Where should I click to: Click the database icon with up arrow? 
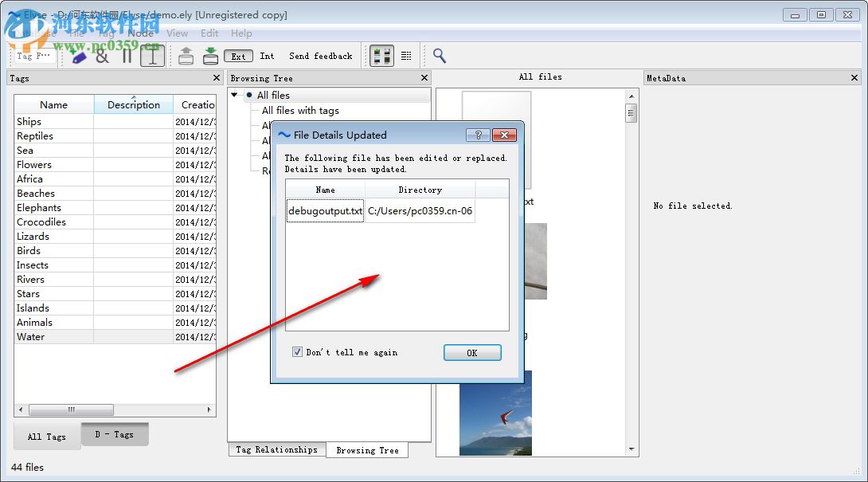(x=186, y=56)
